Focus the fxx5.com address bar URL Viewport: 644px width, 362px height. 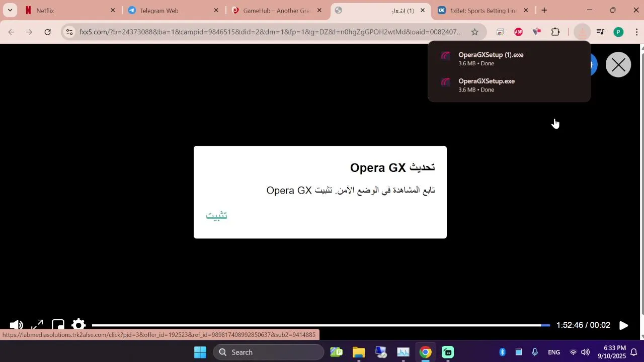[x=271, y=32]
